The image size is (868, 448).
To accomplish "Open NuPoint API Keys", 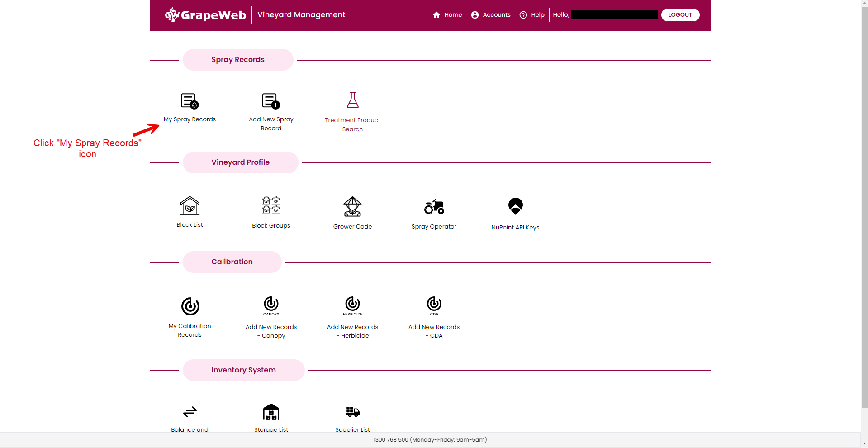I will pyautogui.click(x=515, y=206).
